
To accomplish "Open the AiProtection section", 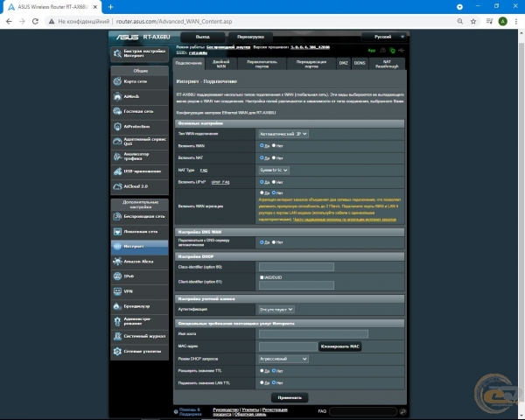I will 140,127.
